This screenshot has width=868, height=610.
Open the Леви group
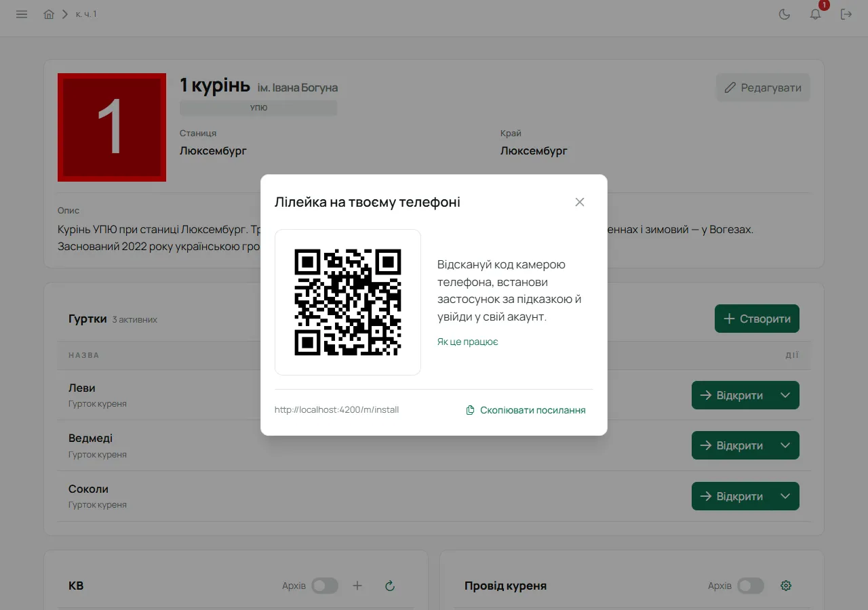coord(732,395)
